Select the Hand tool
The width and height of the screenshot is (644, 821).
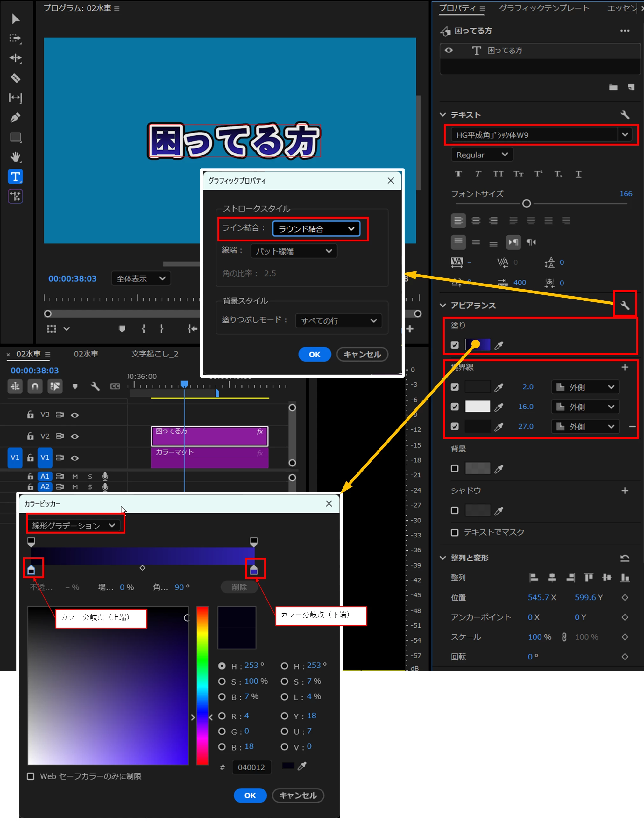click(15, 156)
